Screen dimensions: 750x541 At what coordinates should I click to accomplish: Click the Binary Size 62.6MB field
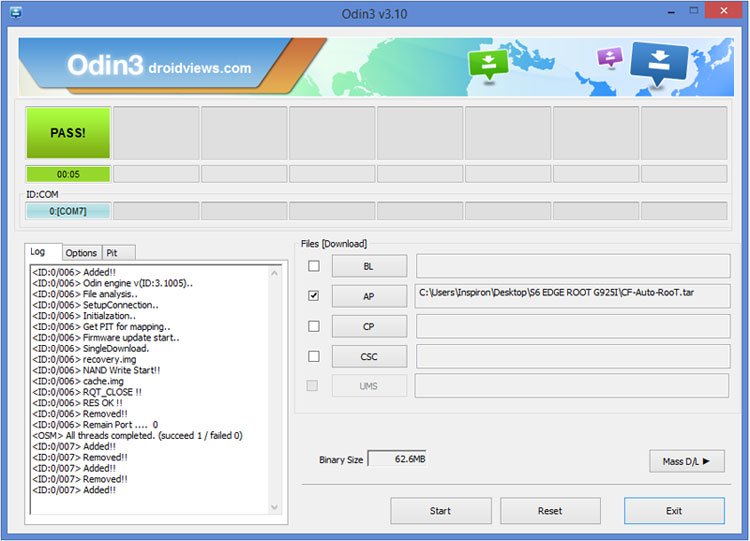click(397, 459)
